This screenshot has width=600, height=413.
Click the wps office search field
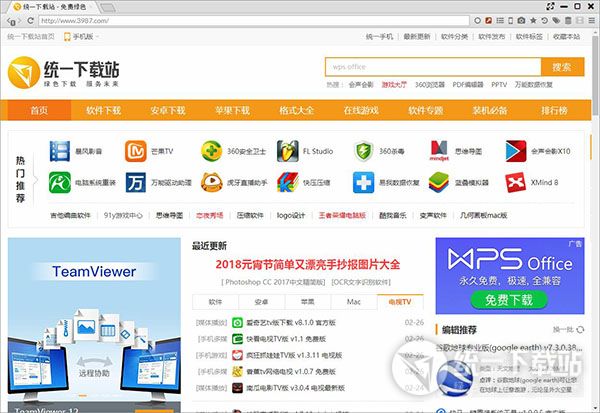point(433,67)
